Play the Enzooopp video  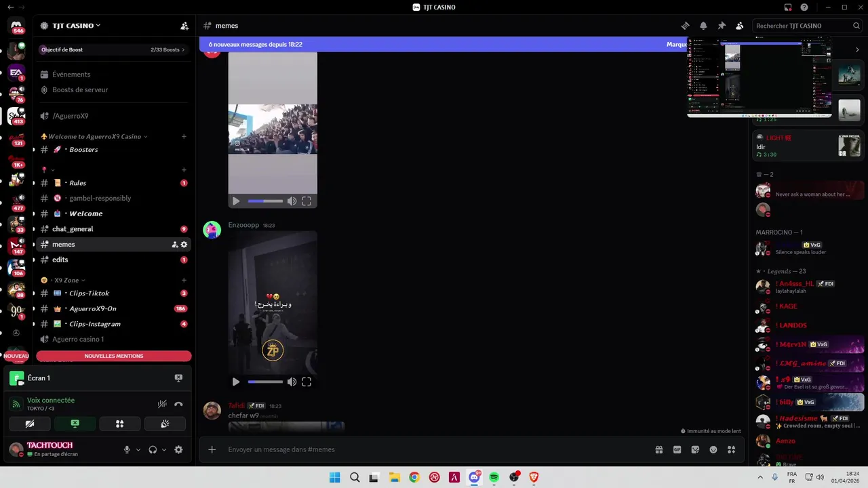click(236, 382)
